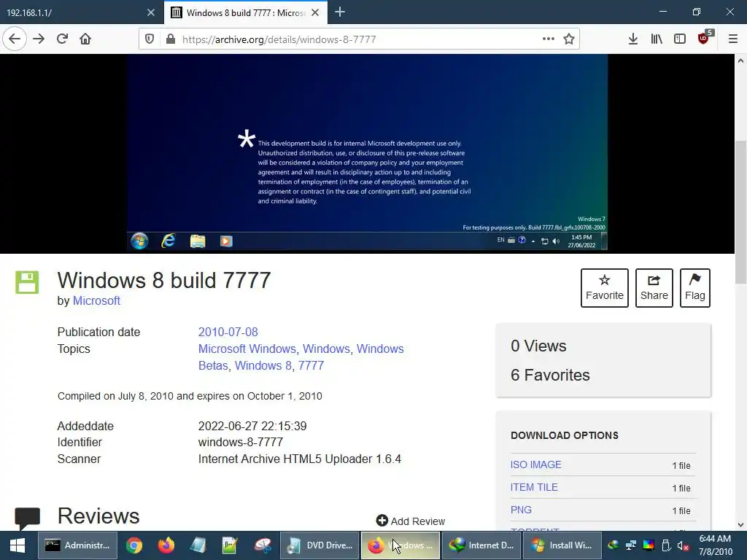Launch Google Chrome from the taskbar
This screenshot has width=747, height=560.
[134, 545]
